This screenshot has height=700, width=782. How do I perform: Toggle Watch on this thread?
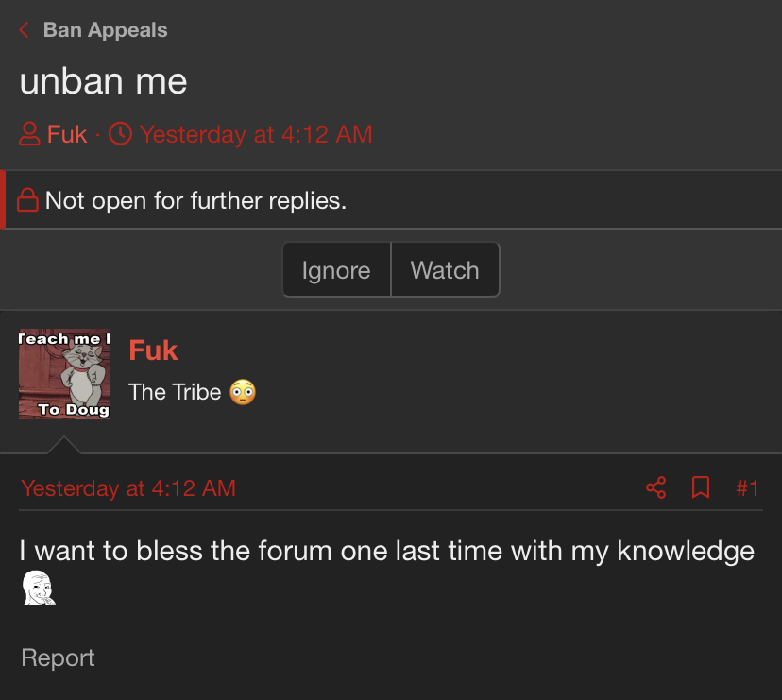pos(445,270)
